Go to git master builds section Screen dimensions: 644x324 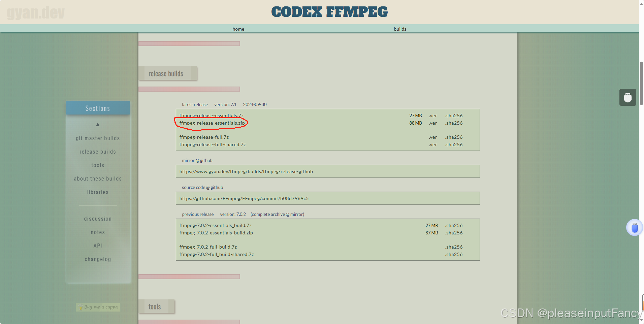point(98,138)
